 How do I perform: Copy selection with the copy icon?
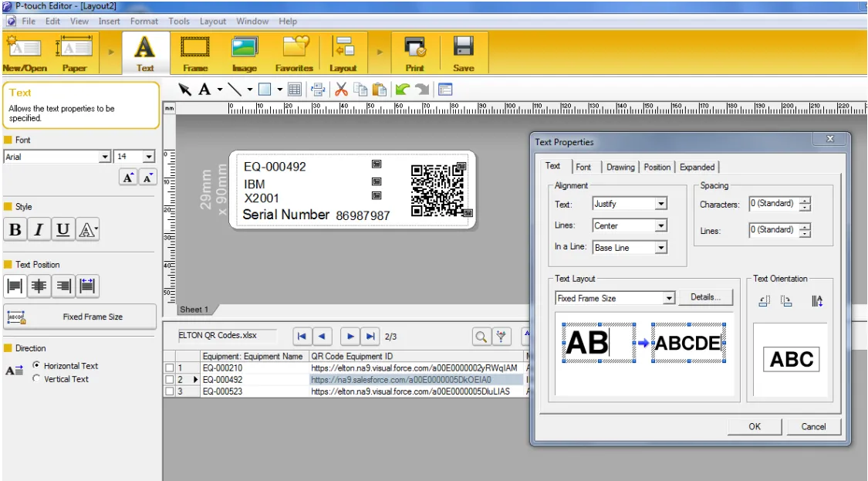(360, 90)
